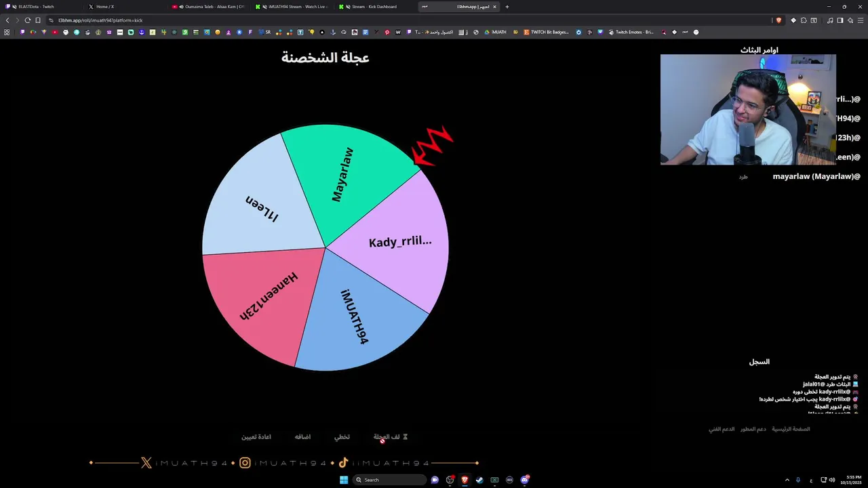
Task: Click the site settings icon in address bar
Action: click(x=51, y=20)
